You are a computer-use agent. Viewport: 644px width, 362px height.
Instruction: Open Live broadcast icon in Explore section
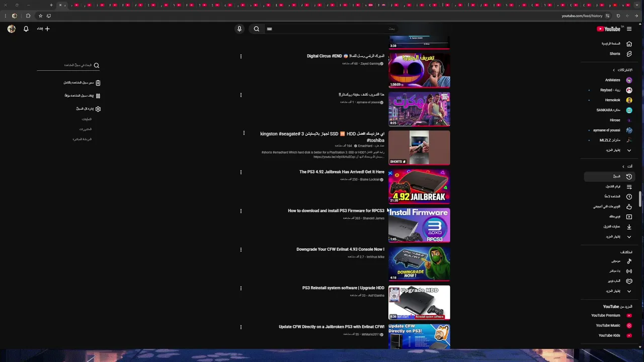point(629,271)
